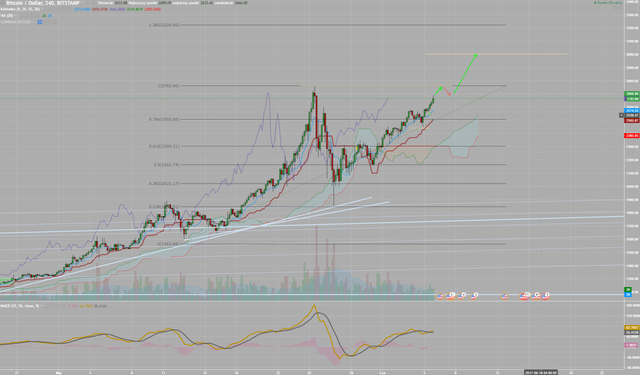The image size is (640, 375).
Task: Select the COINBASE:BTCUSD compare legend
Action: point(16,22)
